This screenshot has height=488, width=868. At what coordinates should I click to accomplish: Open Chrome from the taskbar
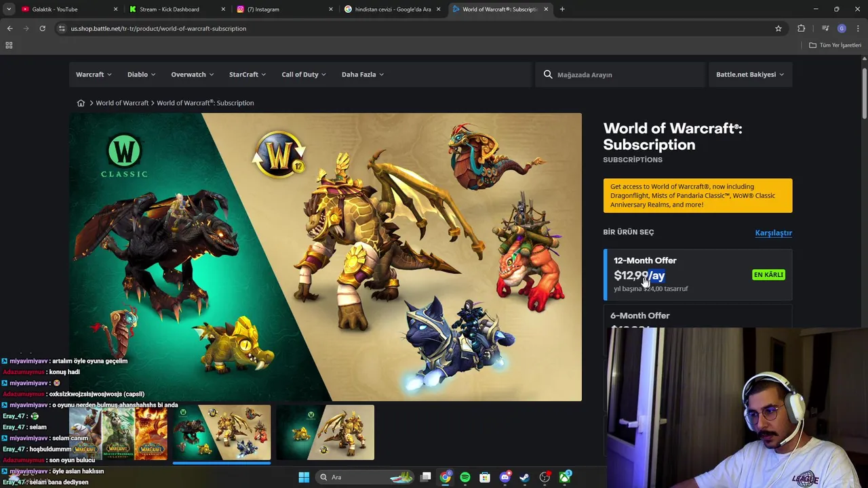(x=445, y=477)
